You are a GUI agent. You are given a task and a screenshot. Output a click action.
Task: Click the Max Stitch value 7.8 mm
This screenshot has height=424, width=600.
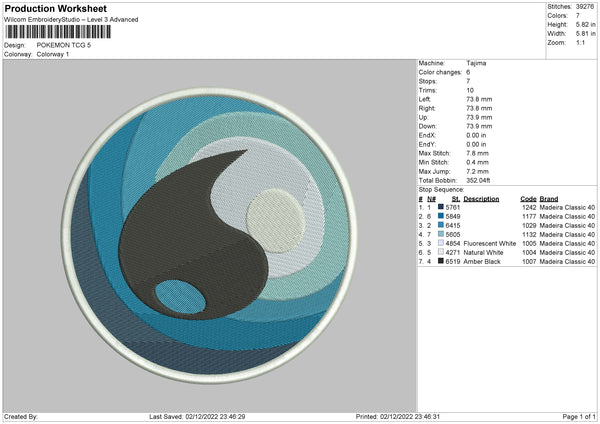[x=478, y=153]
